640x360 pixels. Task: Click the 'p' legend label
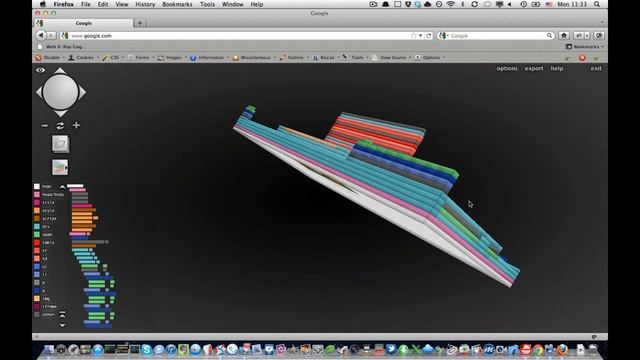pos(44,282)
